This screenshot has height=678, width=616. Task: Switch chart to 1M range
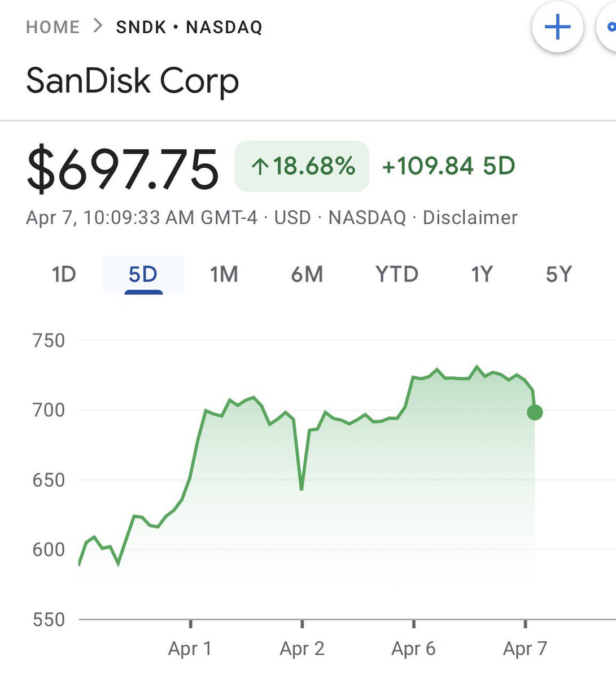click(224, 275)
